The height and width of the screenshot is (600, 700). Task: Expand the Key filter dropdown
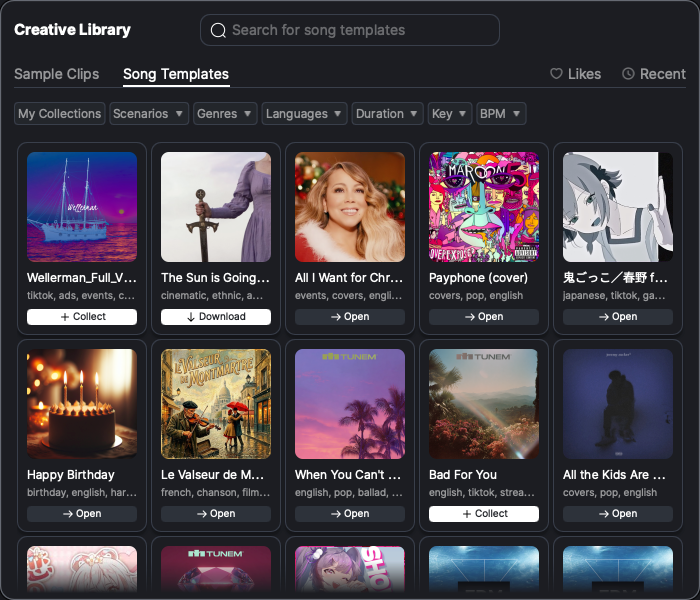click(x=450, y=113)
